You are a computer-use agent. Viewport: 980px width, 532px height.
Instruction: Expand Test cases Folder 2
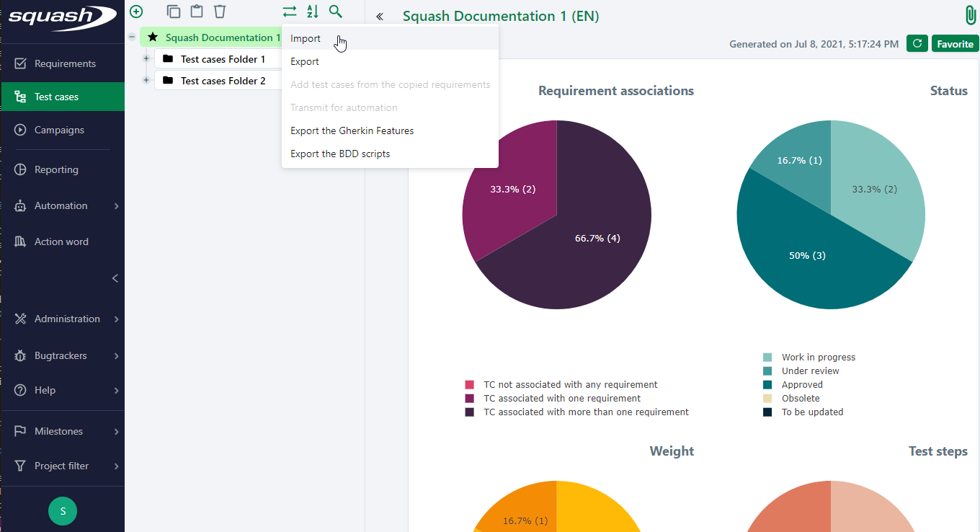pos(146,81)
